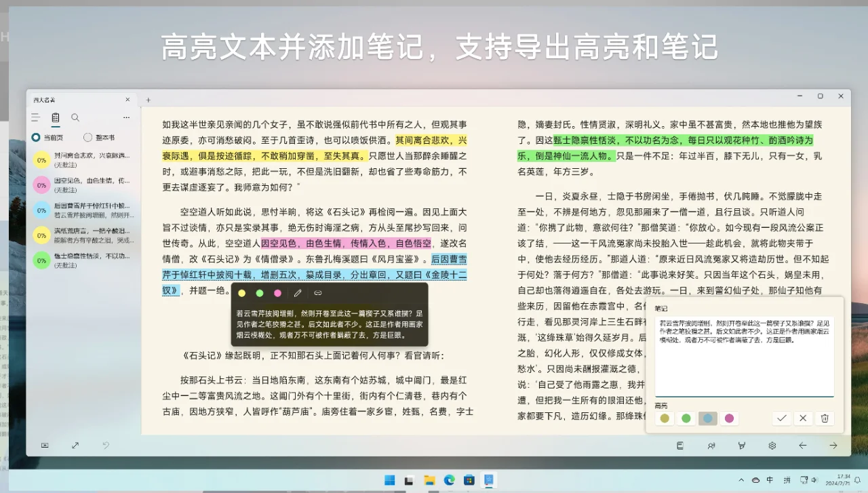This screenshot has height=493, width=868.
Task: Choose green highlight in note panel
Action: click(686, 418)
